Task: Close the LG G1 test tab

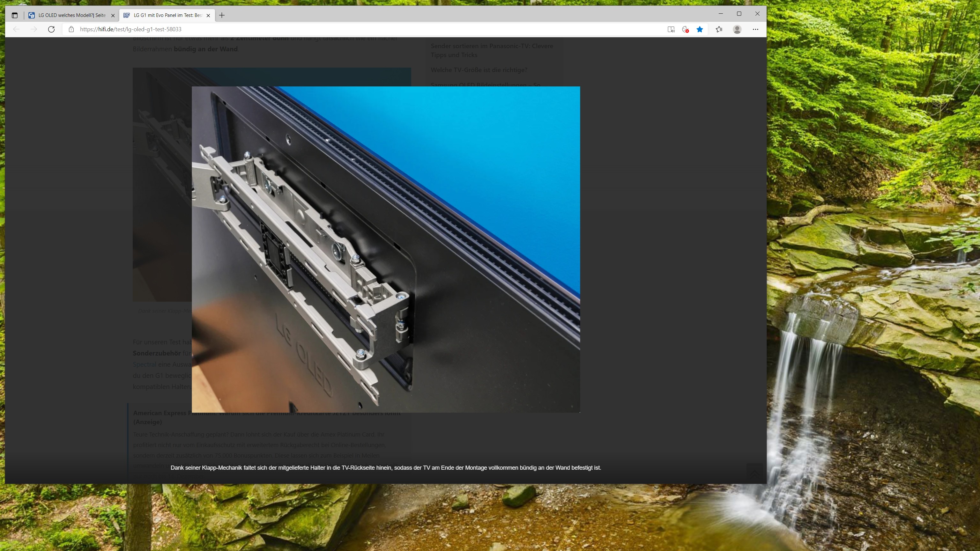Action: (x=208, y=16)
